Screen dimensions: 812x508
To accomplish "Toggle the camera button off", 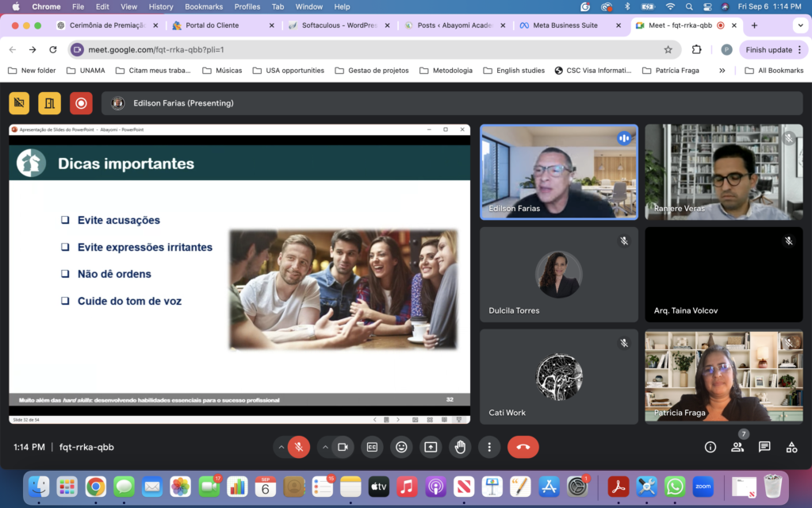I will pos(343,447).
